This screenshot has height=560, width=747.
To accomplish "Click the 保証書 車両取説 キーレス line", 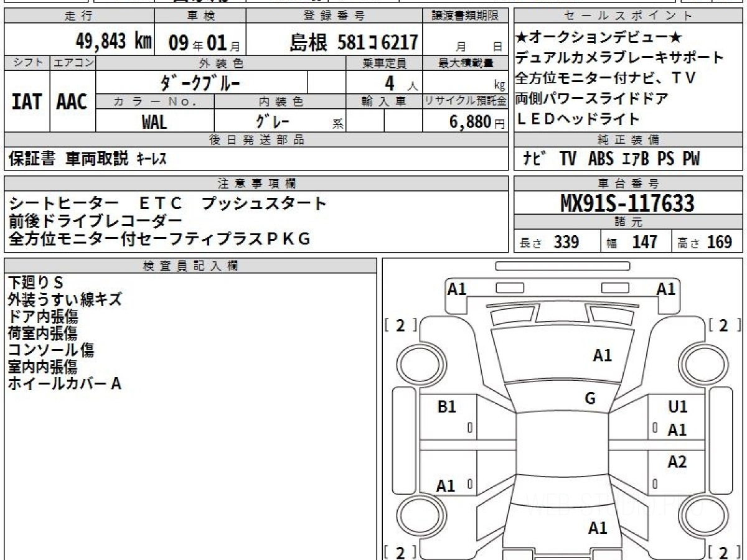I will [x=88, y=159].
